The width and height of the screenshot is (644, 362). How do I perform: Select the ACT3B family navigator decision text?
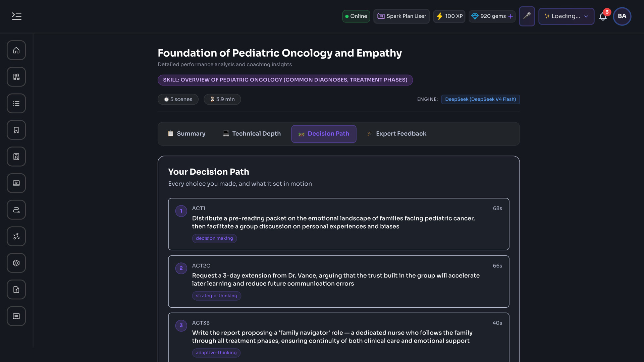pyautogui.click(x=332, y=337)
